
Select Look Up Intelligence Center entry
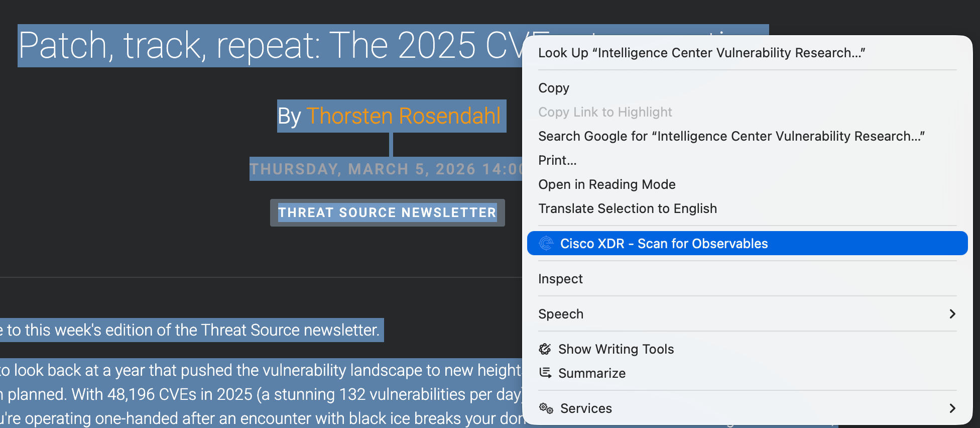[701, 53]
